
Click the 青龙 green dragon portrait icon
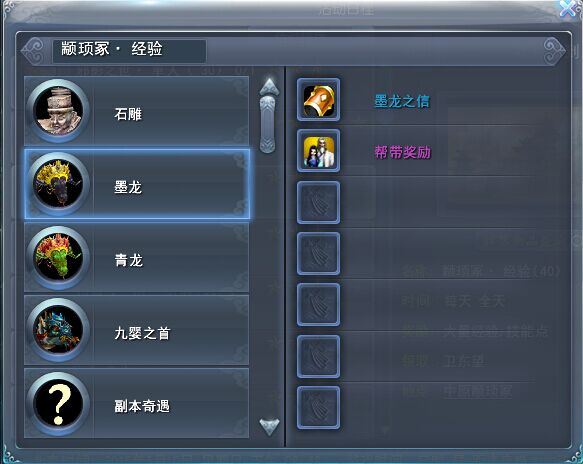click(x=58, y=257)
